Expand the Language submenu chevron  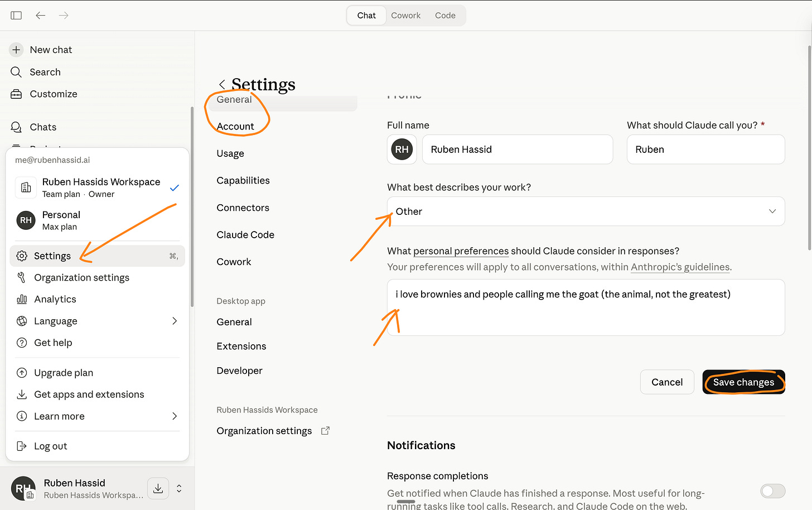(175, 321)
